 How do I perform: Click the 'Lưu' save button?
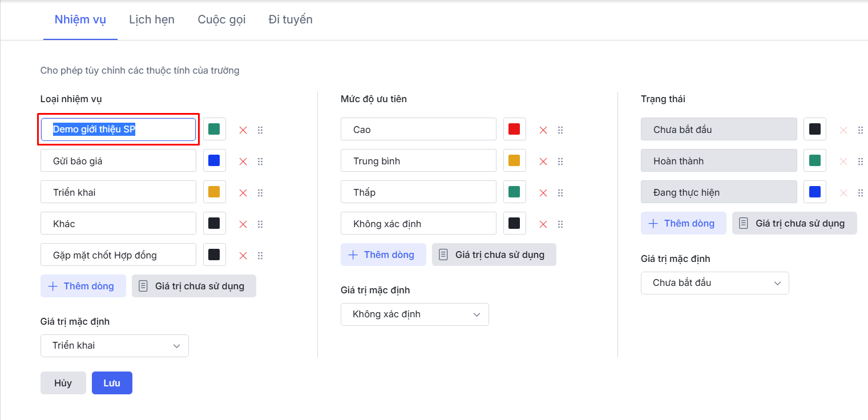pyautogui.click(x=112, y=383)
